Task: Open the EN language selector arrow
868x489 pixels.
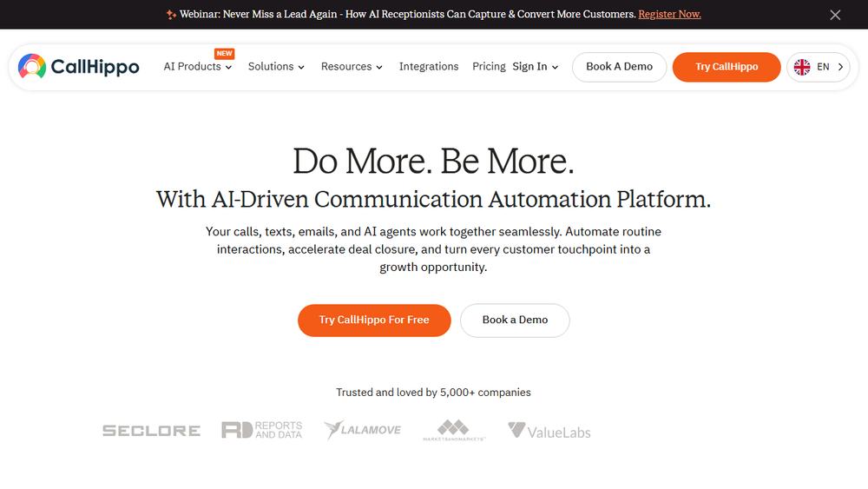Action: point(840,67)
